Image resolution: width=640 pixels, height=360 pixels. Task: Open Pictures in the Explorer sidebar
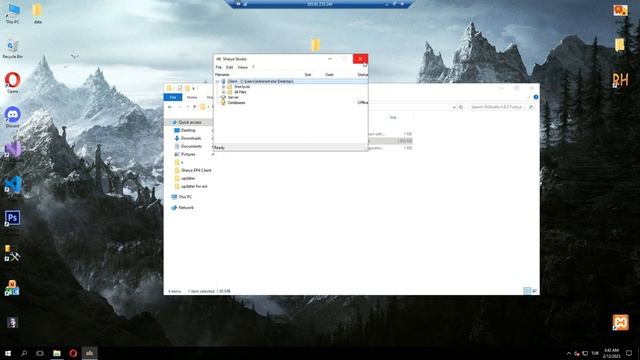(188, 154)
